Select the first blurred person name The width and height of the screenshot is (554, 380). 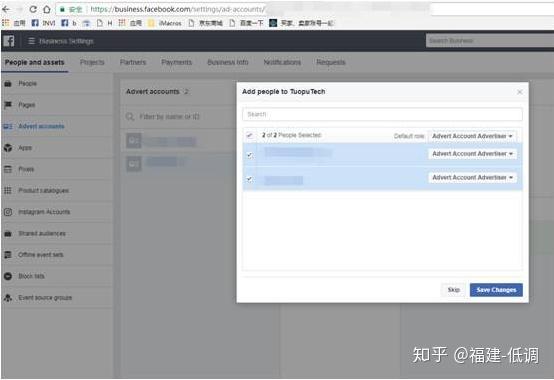click(x=298, y=152)
